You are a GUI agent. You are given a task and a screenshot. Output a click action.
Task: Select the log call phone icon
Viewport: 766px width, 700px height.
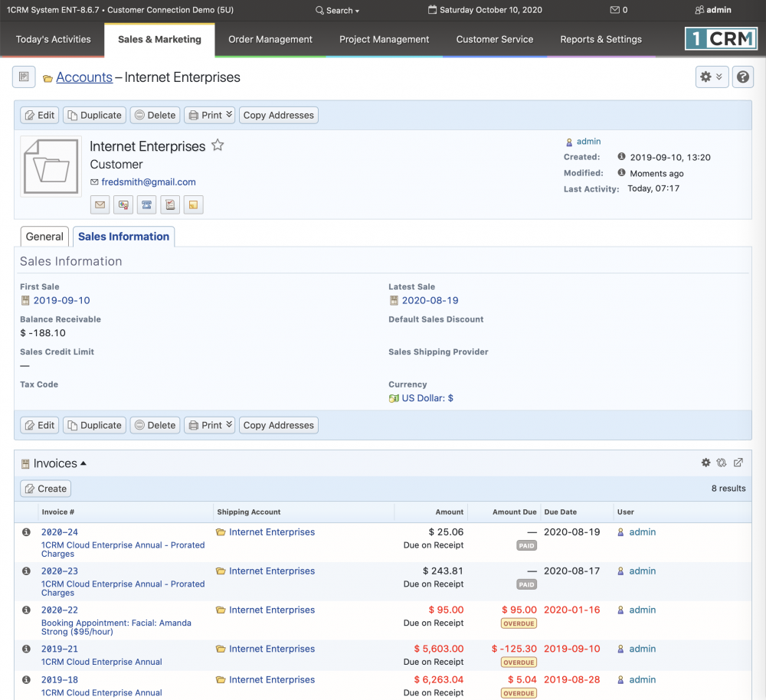pos(146,204)
